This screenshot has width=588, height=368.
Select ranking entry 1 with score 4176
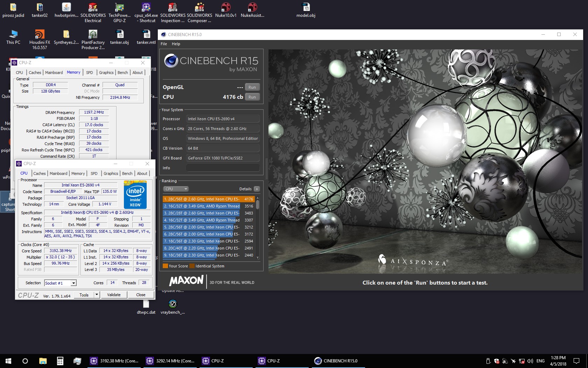(x=209, y=199)
